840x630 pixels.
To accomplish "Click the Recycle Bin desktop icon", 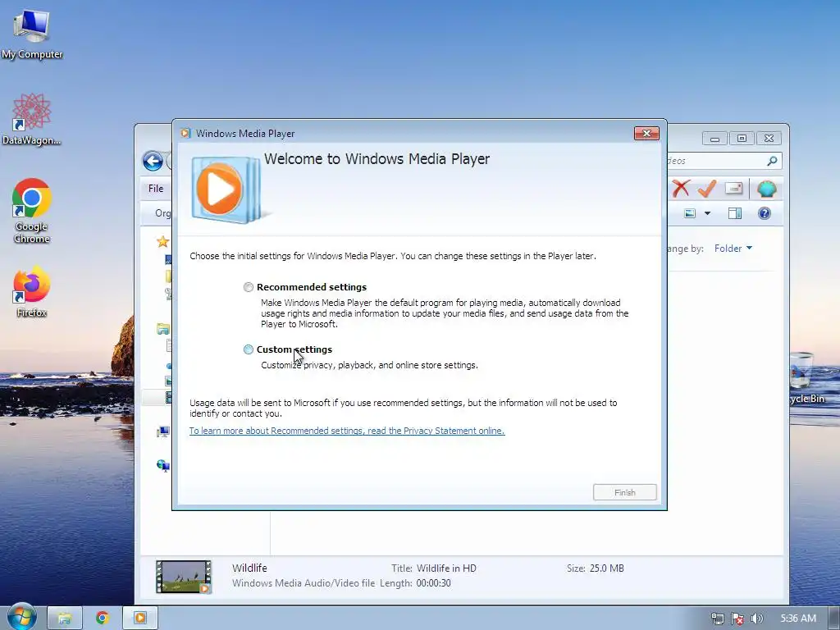I will pyautogui.click(x=806, y=377).
